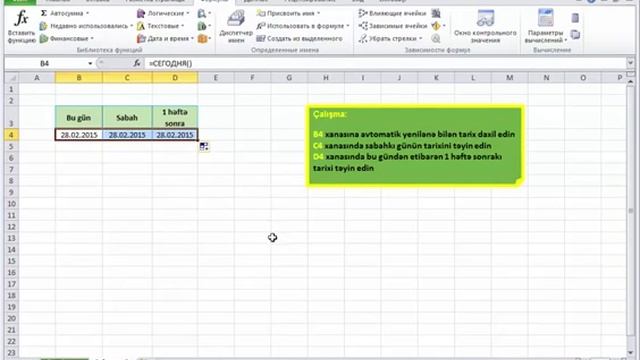The height and width of the screenshot is (360, 640).
Task: Click the 1 həftə sonra header cell
Action: click(x=175, y=118)
